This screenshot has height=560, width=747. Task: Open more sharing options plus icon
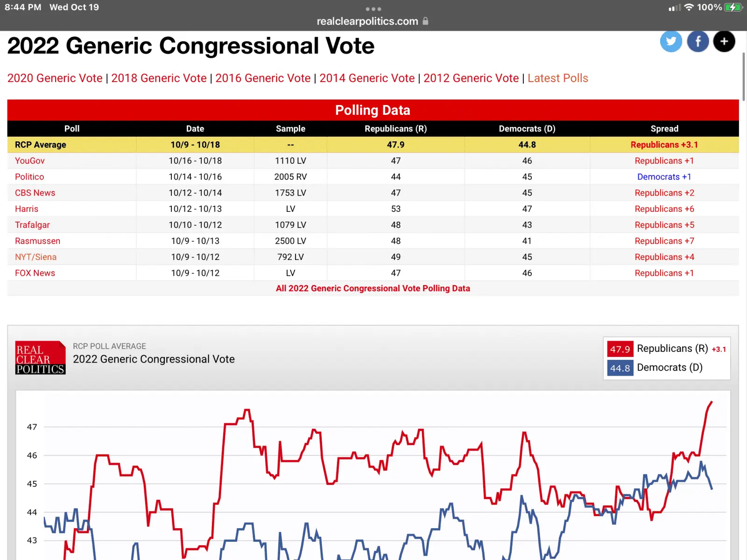724,42
